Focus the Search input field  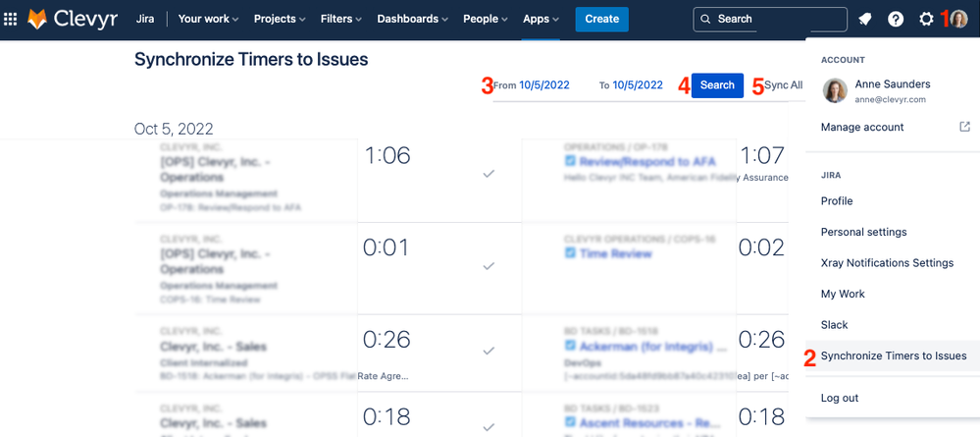coord(770,19)
